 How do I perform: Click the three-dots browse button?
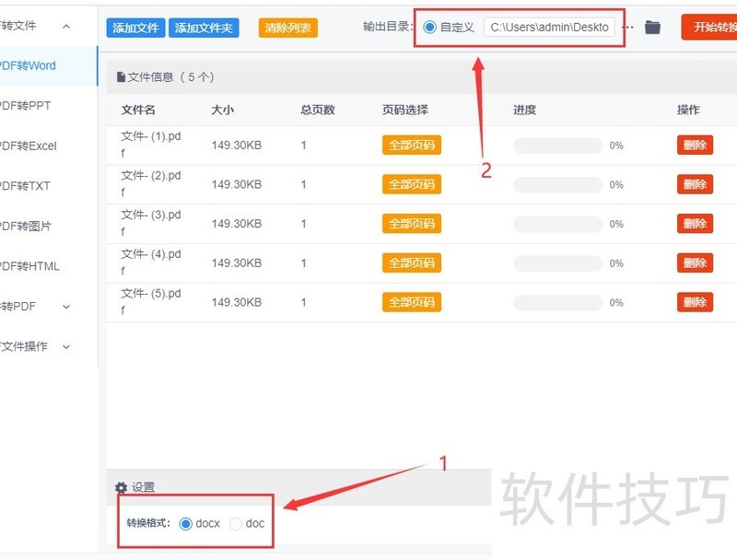[628, 28]
